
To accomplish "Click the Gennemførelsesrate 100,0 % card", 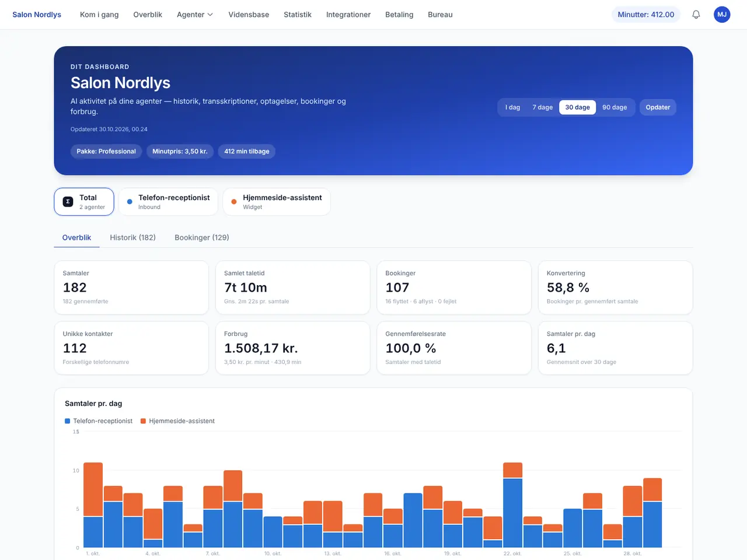I will 454,348.
